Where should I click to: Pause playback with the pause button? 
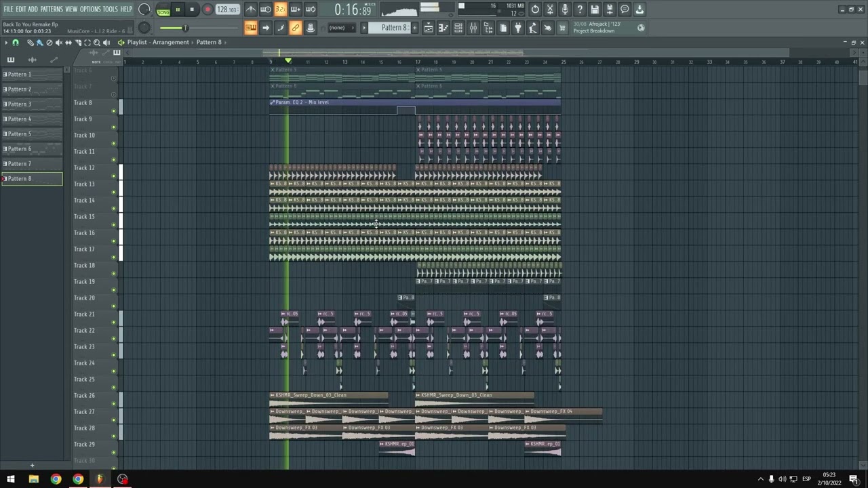[178, 9]
